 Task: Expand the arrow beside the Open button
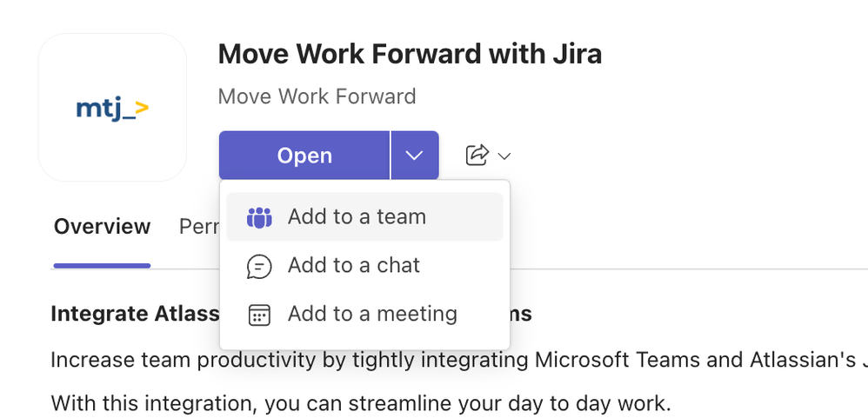[x=415, y=156]
